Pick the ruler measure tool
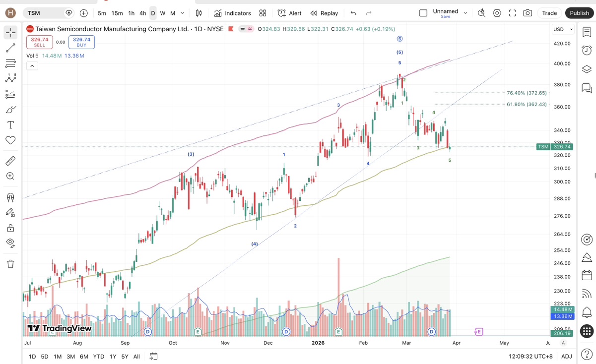The width and height of the screenshot is (596, 364). coord(10,161)
